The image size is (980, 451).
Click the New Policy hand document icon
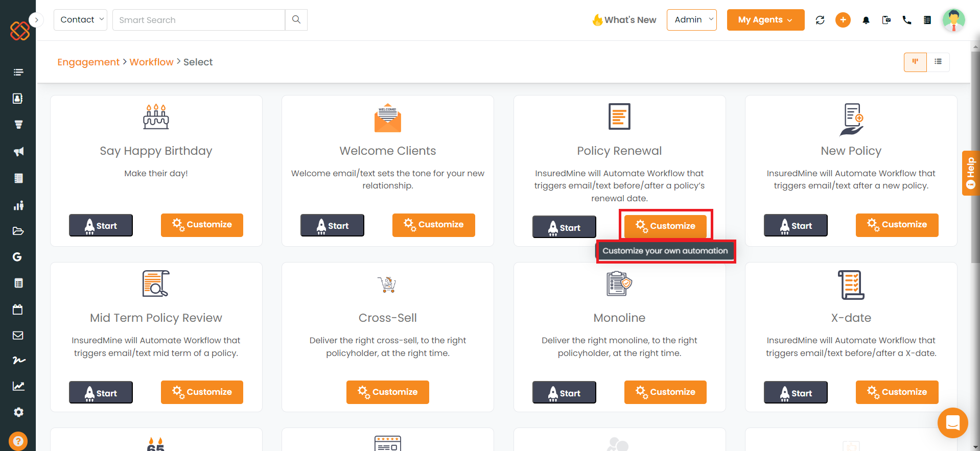pos(851,120)
